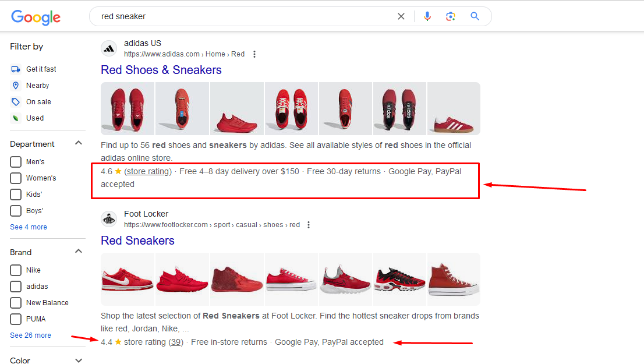644x364 pixels.
Task: Open the Red Sneakers Foot Locker result
Action: point(137,241)
